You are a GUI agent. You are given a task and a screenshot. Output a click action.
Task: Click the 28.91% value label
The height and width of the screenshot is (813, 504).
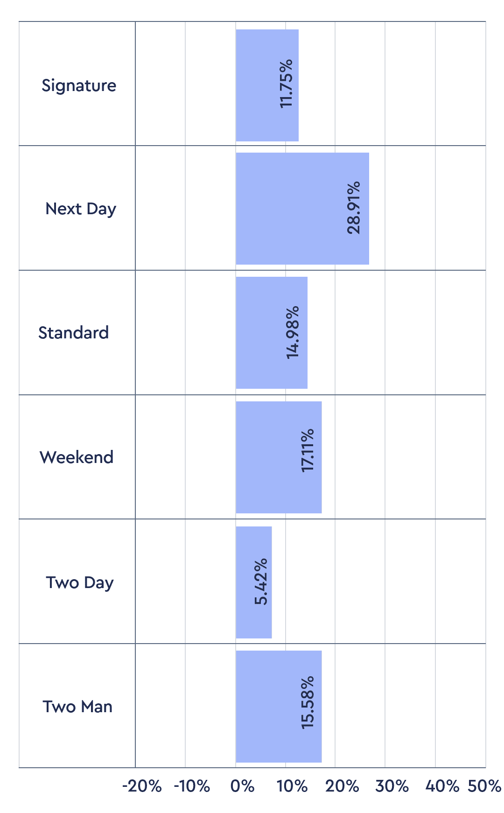click(x=354, y=208)
